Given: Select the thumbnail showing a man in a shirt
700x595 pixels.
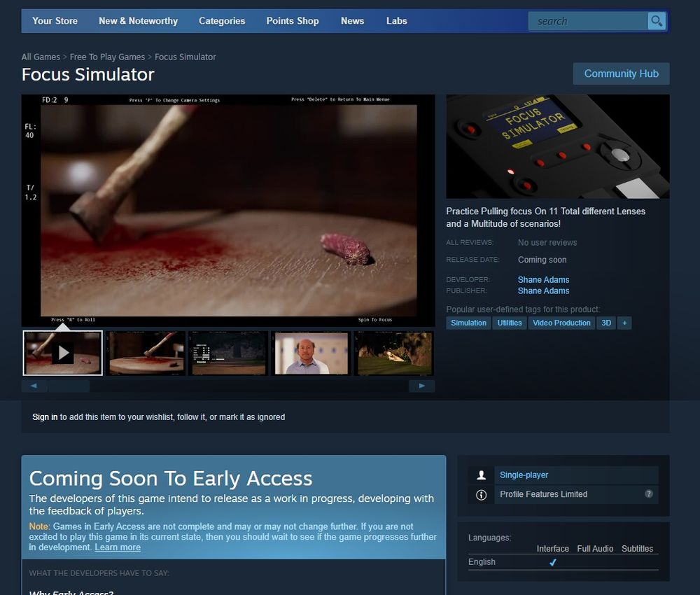Looking at the screenshot, I should (311, 353).
